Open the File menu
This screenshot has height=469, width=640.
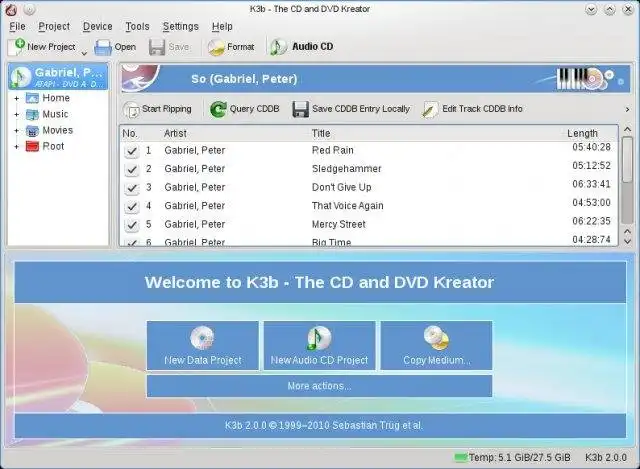(x=17, y=27)
